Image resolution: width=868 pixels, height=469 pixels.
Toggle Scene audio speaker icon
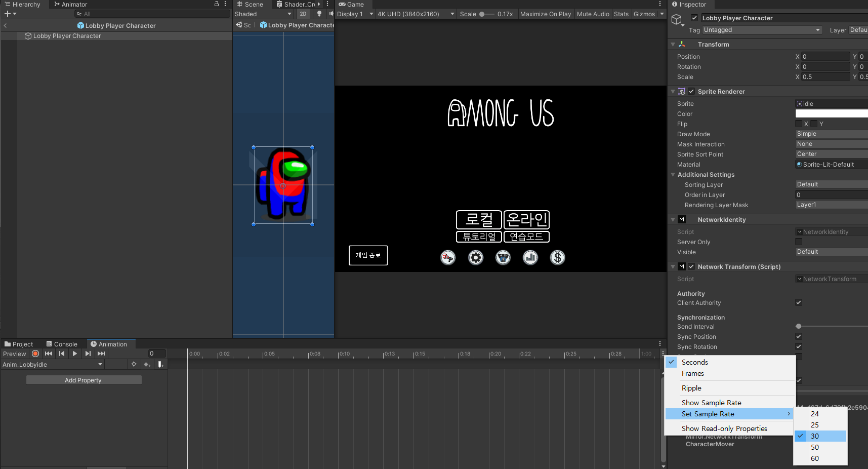[331, 14]
